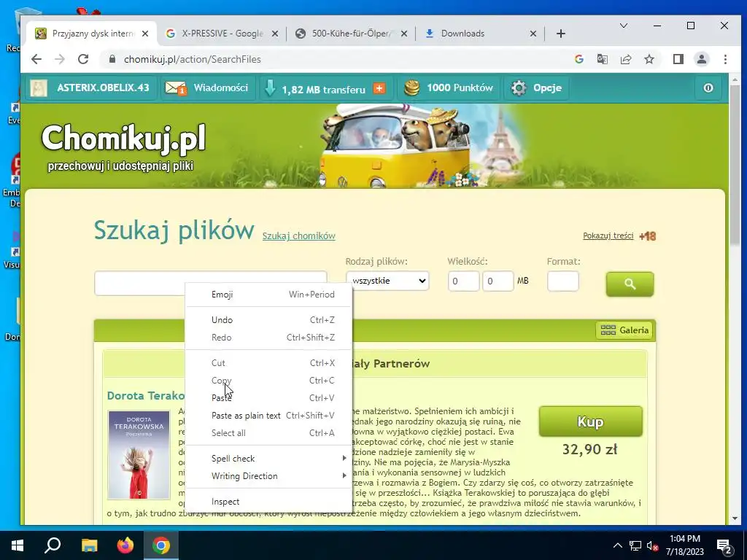747x560 pixels.
Task: Open the Dorota Terakowska title link
Action: pyautogui.click(x=145, y=396)
